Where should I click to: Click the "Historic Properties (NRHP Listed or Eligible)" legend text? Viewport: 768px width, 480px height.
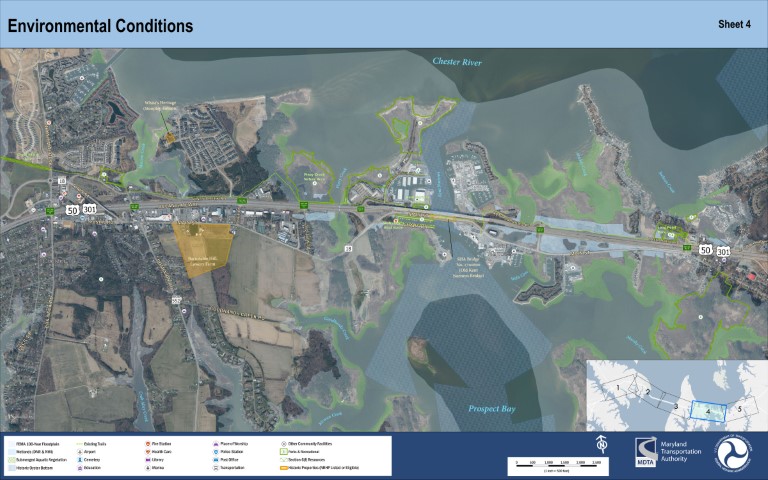tap(324, 468)
